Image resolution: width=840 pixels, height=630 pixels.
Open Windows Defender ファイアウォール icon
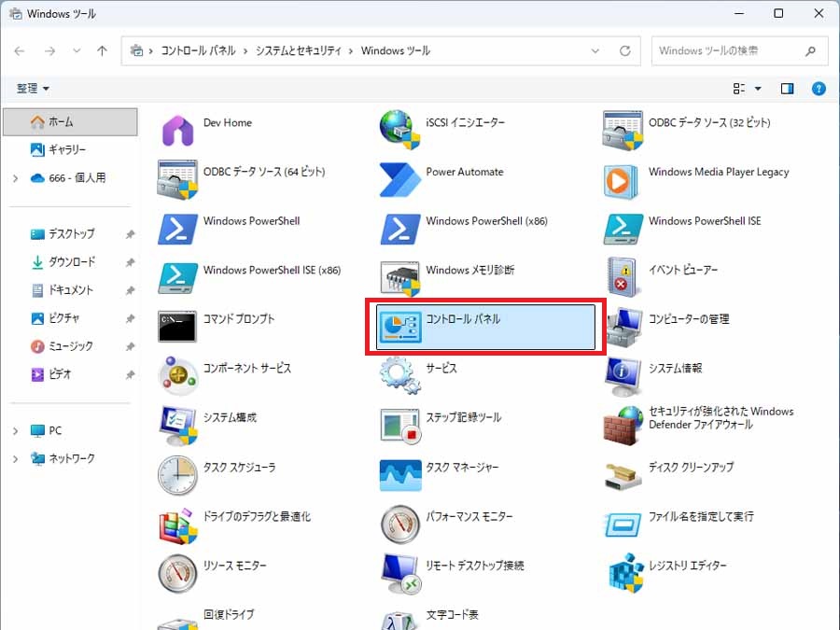click(623, 426)
